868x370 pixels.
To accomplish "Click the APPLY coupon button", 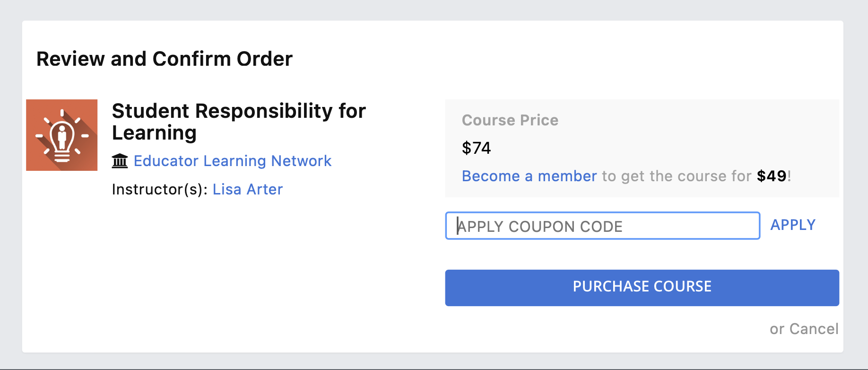I will pyautogui.click(x=793, y=225).
